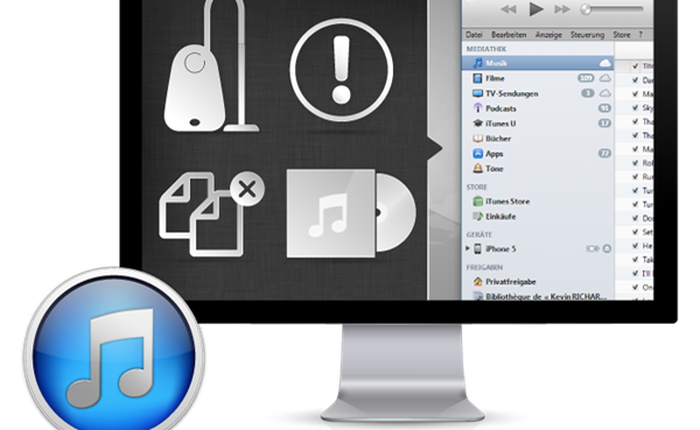Click the MEDIATHEK section header
Viewport: 700px width, 430px height.
click(x=486, y=49)
